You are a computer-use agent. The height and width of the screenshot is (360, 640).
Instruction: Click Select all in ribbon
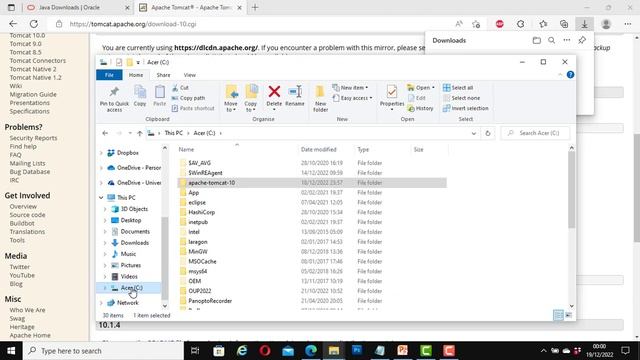tap(458, 88)
